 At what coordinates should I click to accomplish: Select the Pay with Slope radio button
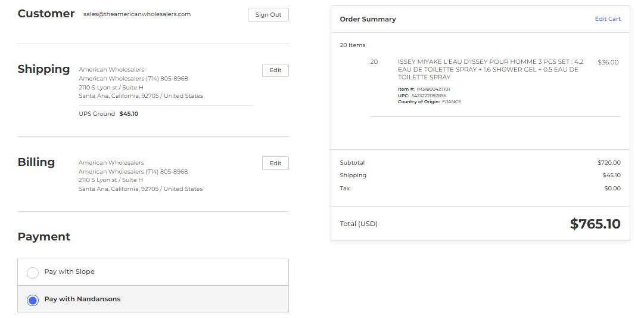coord(33,272)
